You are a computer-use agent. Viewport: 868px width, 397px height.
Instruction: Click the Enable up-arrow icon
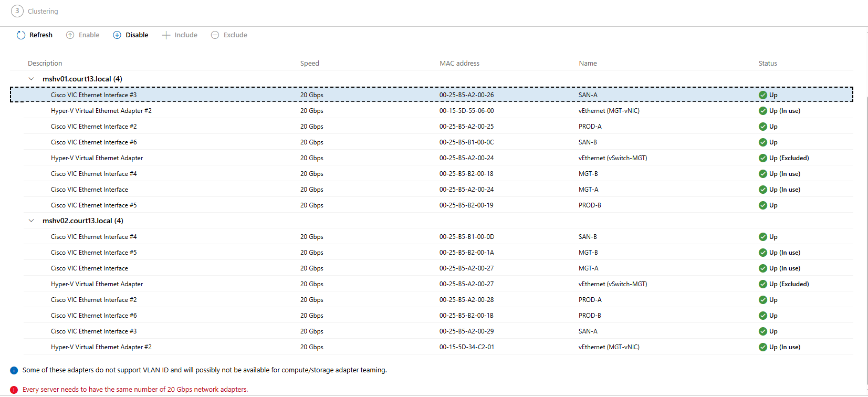(70, 35)
